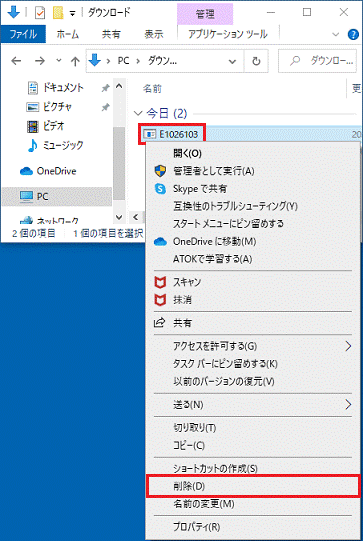
Task: Select OneDrive in the navigation pane
Action: 48,171
